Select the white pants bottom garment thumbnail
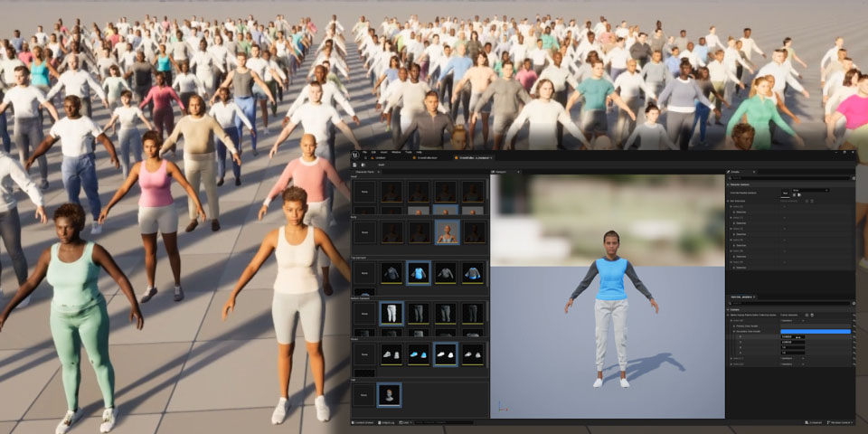Viewport: 868px width, 434px height. coord(392,314)
